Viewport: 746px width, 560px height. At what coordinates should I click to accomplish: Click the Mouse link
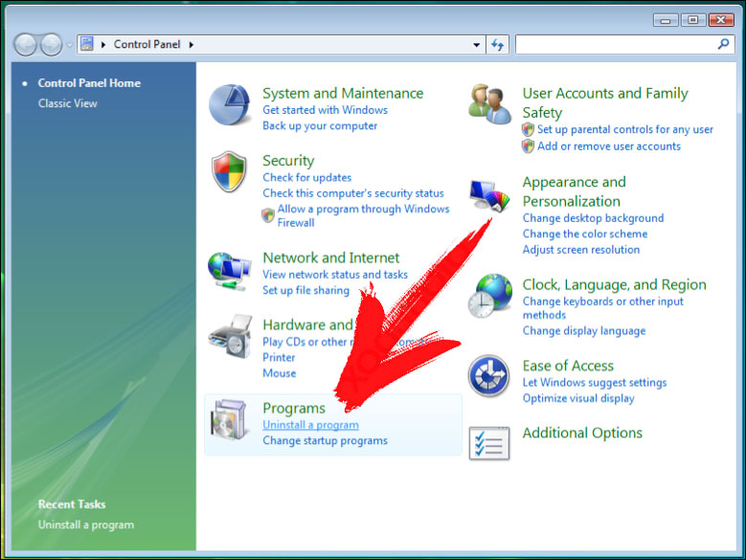[280, 373]
